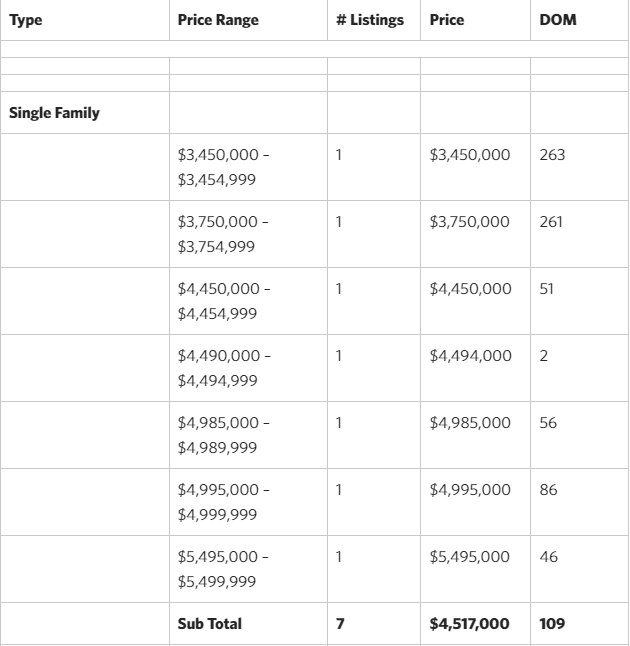Click the $3,450,000 price cell

pos(470,155)
